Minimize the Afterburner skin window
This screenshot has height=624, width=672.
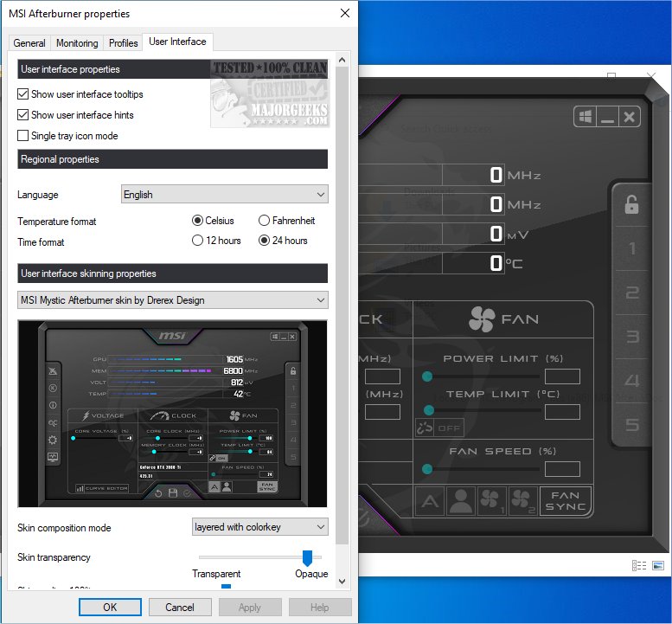pos(607,117)
